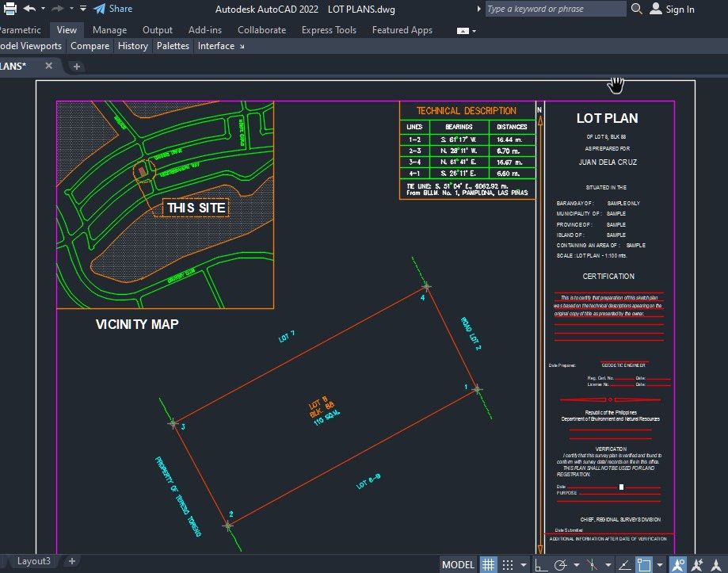Toggle Snap mode dotted grid icon

click(x=508, y=564)
